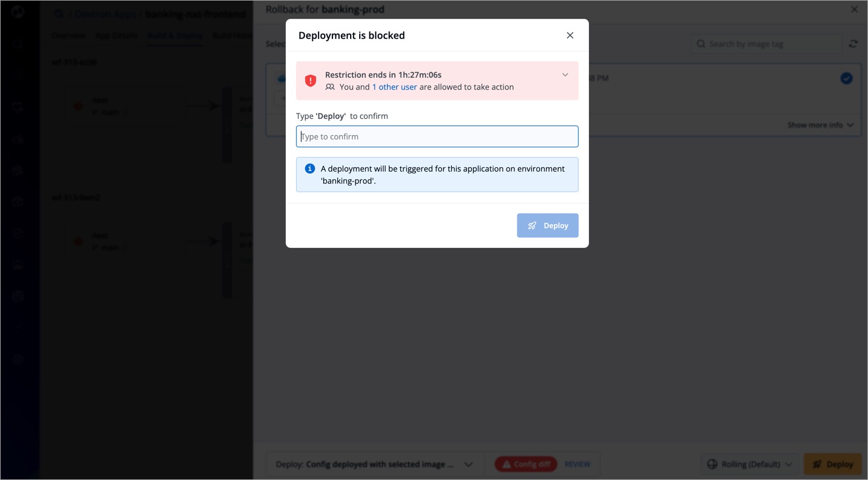Open the 'Config deployed with selected image' dropdown
868x480 pixels.
(x=374, y=464)
